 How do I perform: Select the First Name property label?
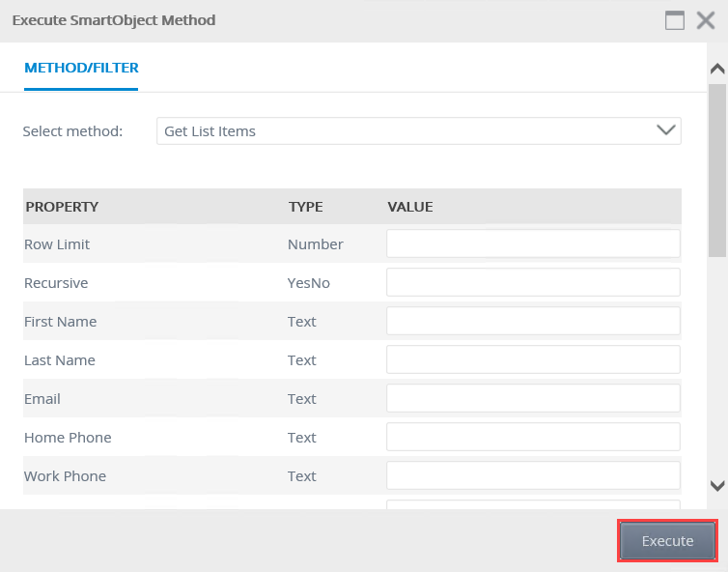61,322
